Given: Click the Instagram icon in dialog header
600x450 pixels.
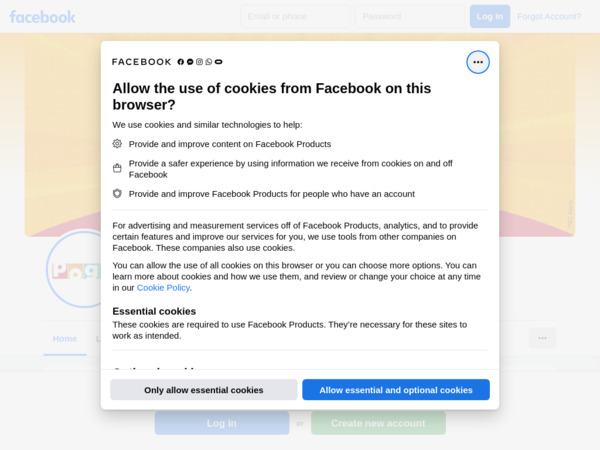Looking at the screenshot, I should pos(199,62).
